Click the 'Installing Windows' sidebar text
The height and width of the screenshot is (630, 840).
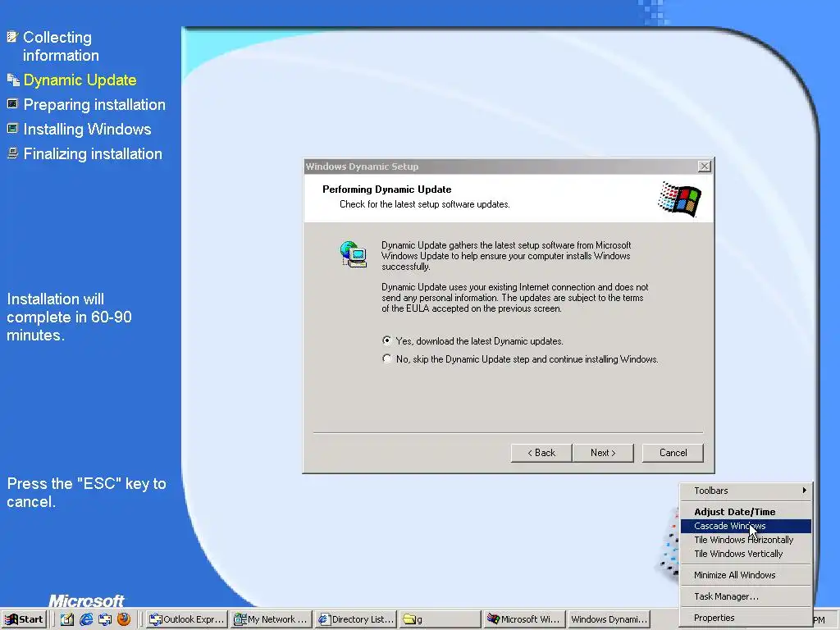(87, 129)
